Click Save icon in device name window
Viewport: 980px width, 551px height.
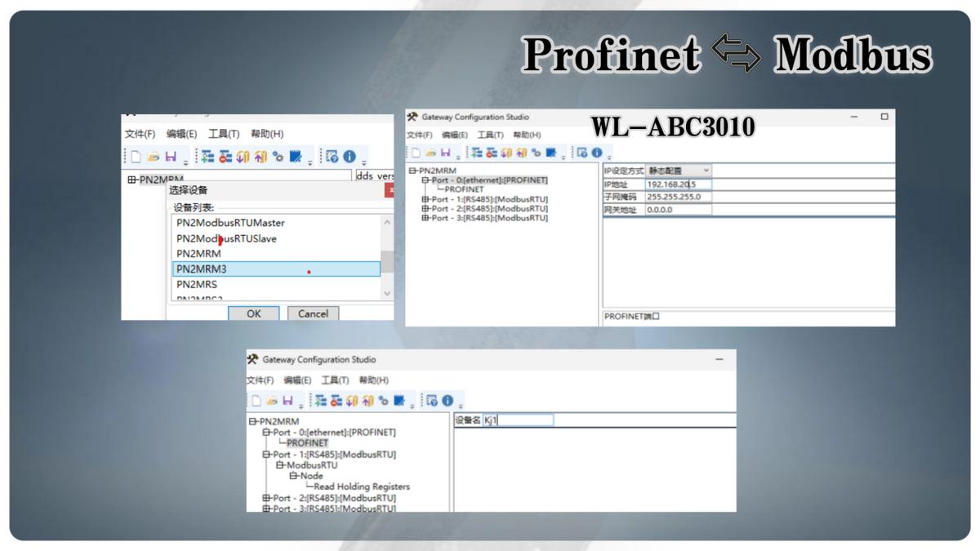(287, 401)
